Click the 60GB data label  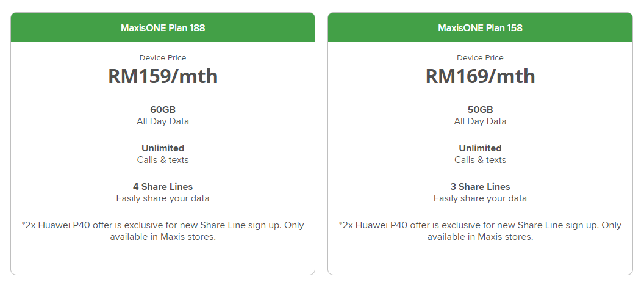(x=163, y=110)
